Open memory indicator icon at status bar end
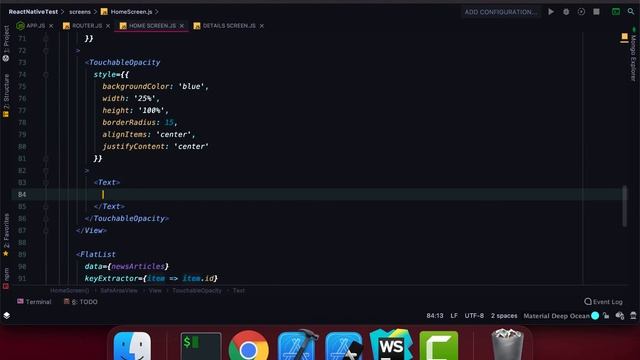Screen dimensions: 640x360 (x=633, y=316)
